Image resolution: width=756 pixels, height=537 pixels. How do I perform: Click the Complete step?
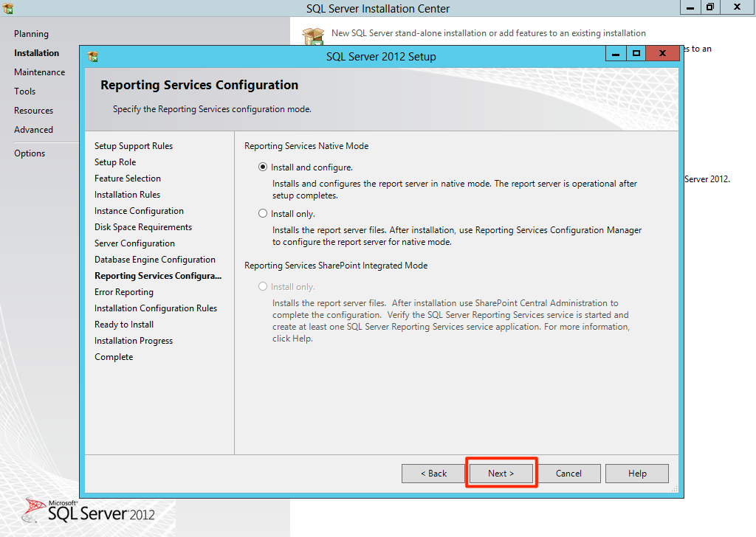(114, 357)
